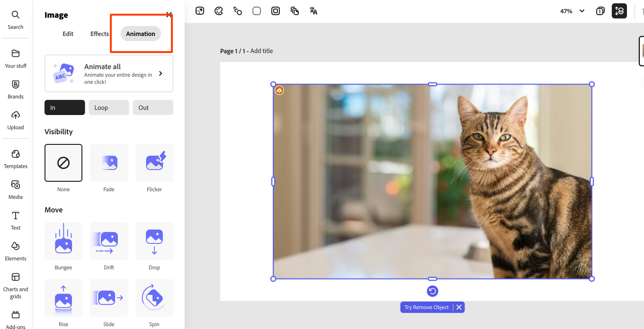Click the background shapes swap icon
This screenshot has width=644, height=329.
tap(238, 11)
